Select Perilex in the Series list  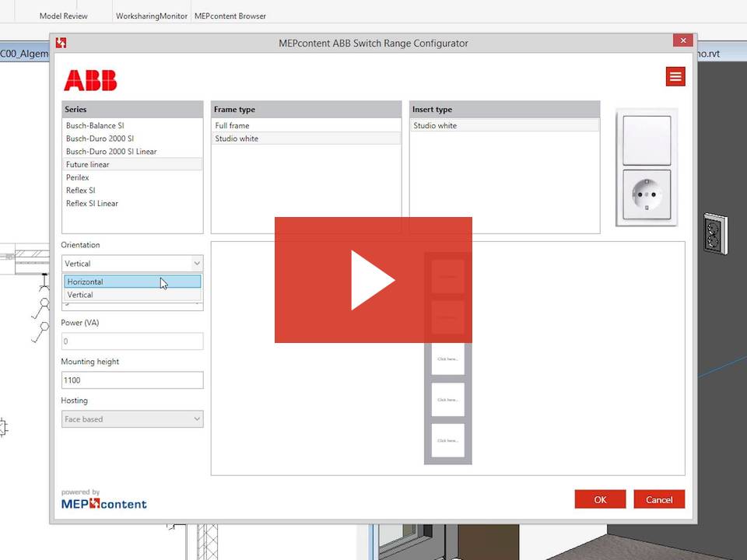click(x=132, y=177)
